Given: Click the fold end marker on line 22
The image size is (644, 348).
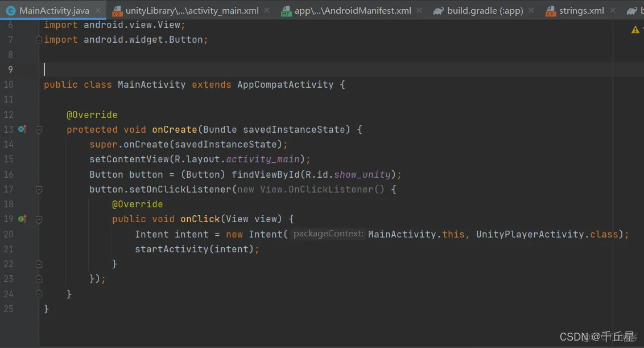Looking at the screenshot, I should [x=39, y=264].
